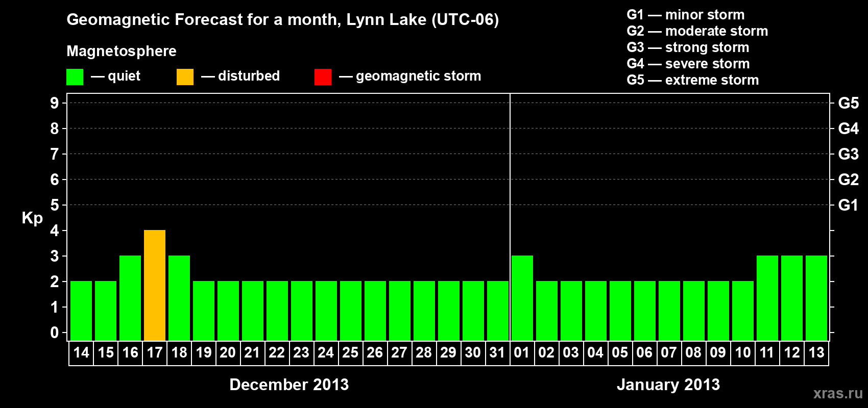This screenshot has width=868, height=408.
Task: Click the Kp value 0 label
Action: [55, 333]
